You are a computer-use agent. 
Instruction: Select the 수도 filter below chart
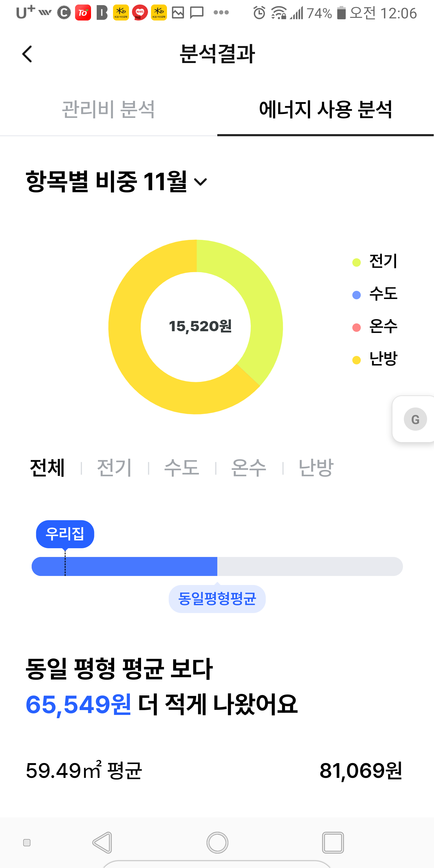click(182, 468)
